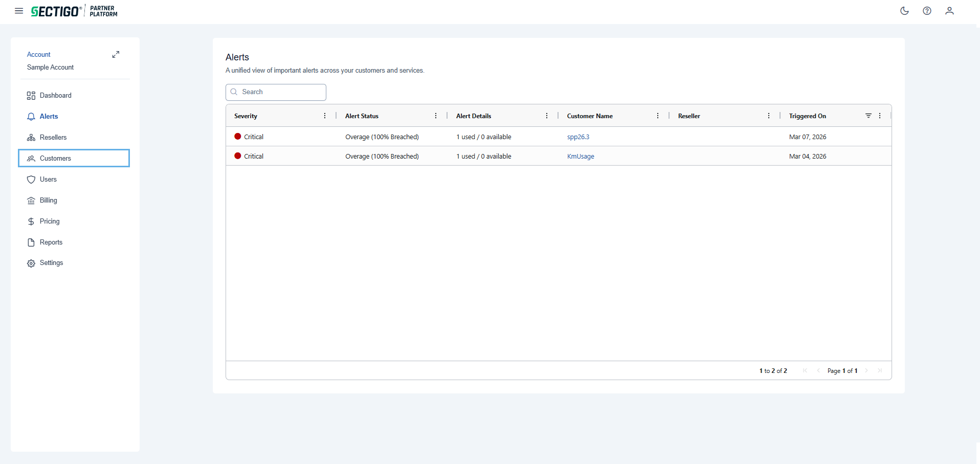The width and height of the screenshot is (980, 464).
Task: Open the user profile icon
Action: pos(949,11)
